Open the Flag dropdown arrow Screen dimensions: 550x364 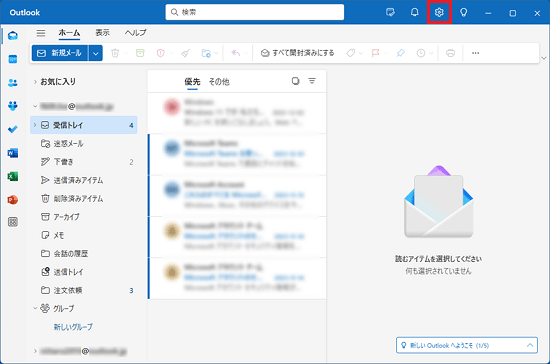click(x=386, y=53)
